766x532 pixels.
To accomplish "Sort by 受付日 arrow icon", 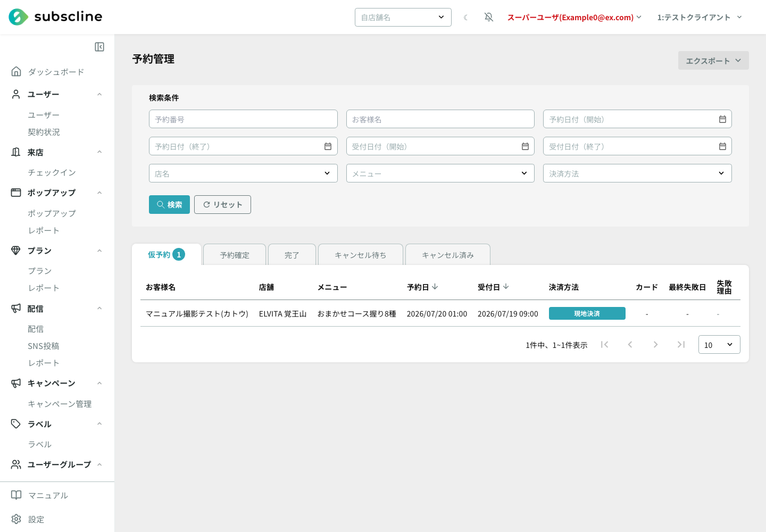I will [506, 287].
